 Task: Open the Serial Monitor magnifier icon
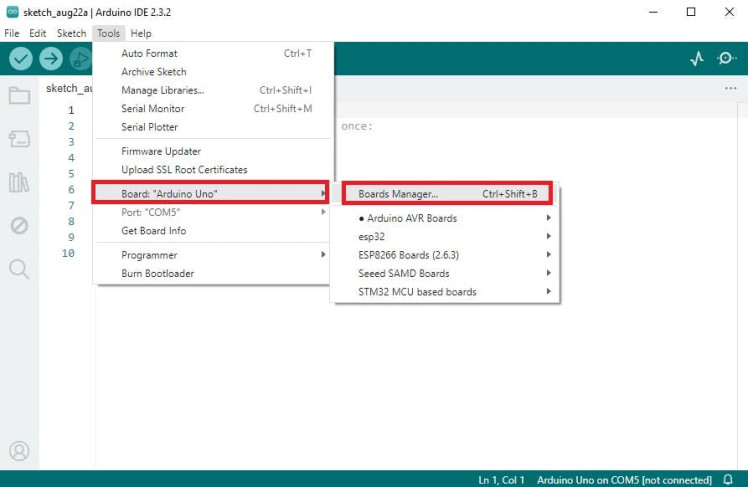click(727, 59)
